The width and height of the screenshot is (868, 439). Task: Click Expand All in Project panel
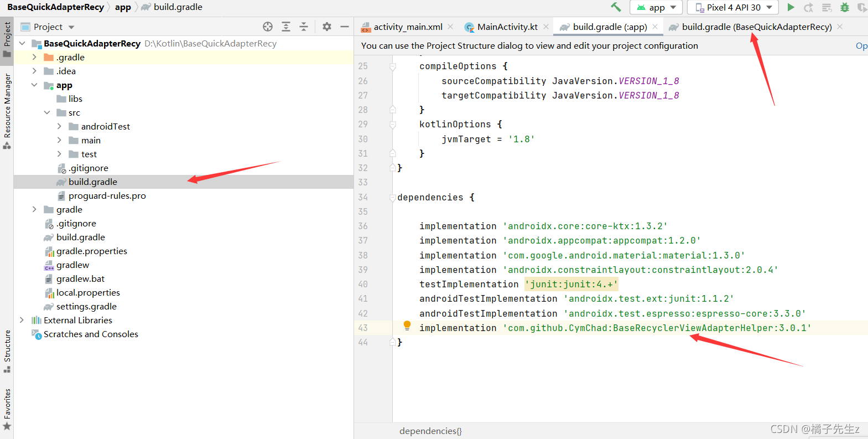[286, 27]
